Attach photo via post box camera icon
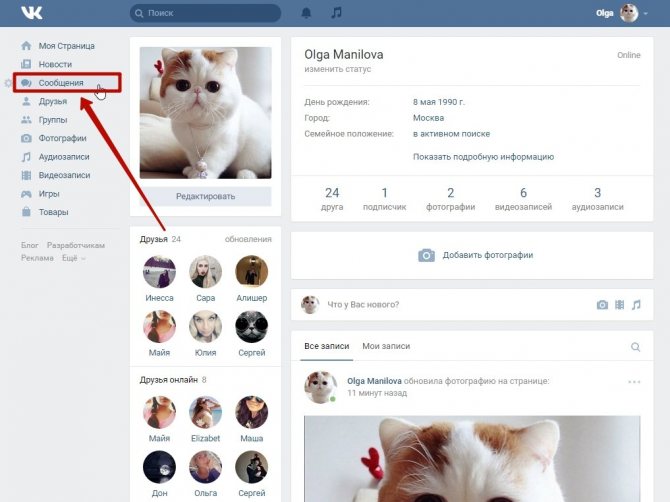This screenshot has width=670, height=502. point(602,305)
